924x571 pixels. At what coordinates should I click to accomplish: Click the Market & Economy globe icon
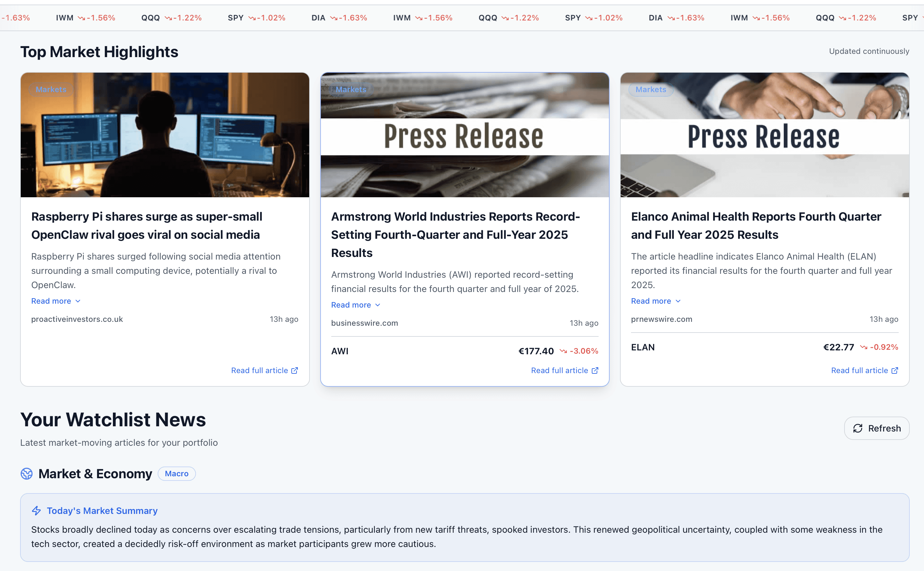(26, 474)
